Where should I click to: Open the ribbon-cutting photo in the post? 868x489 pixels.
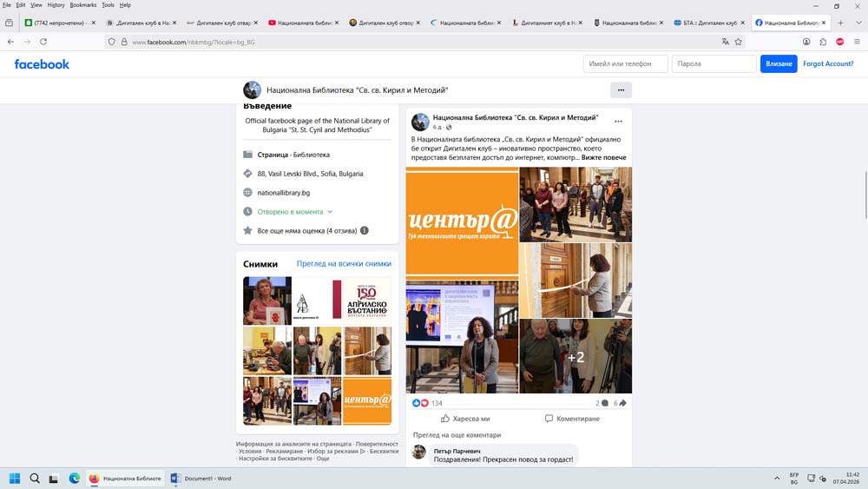(x=575, y=281)
